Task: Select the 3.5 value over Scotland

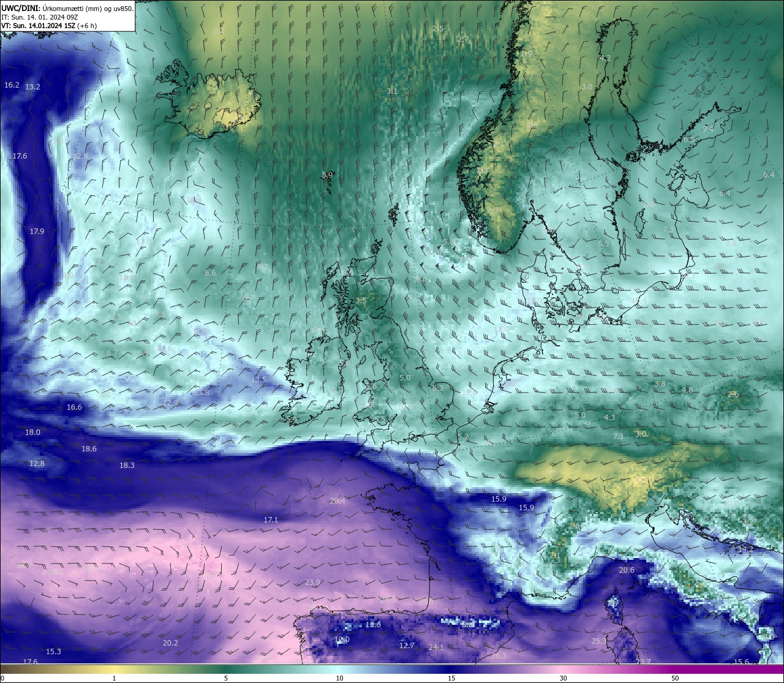Action: pos(361,301)
